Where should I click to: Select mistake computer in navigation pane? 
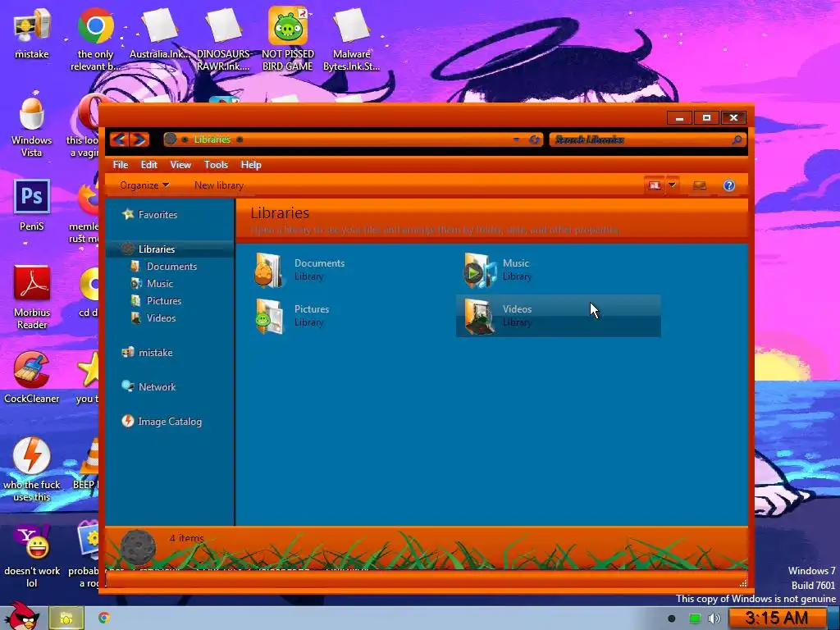(148, 353)
